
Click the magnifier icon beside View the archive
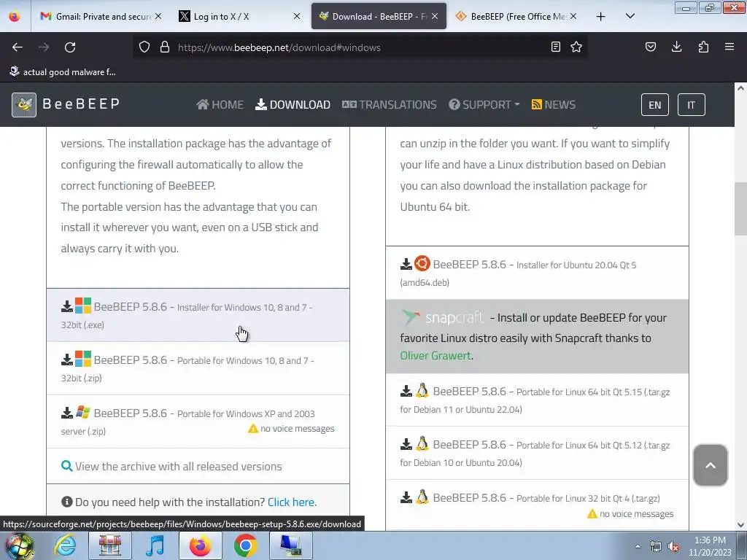pos(66,466)
